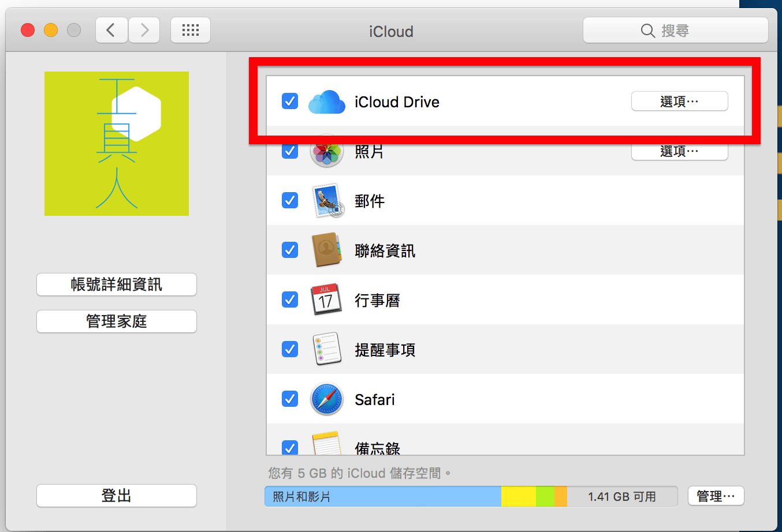782x532 pixels.
Task: Click the 郵件 label
Action: tap(370, 201)
